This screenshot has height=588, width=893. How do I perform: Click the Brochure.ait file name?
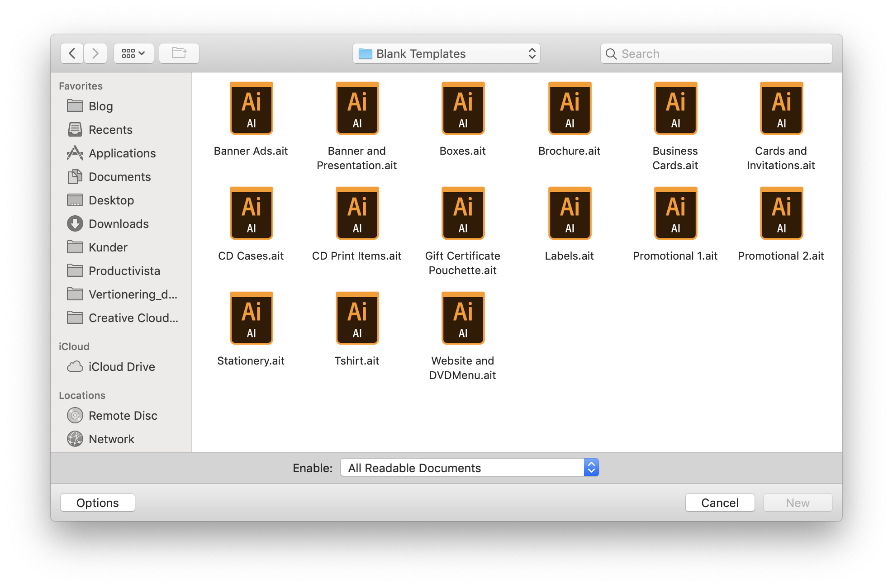(570, 151)
